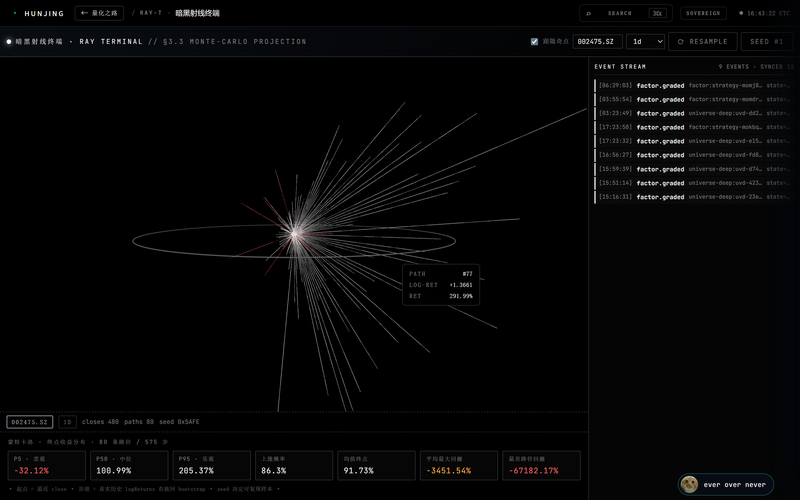Open the search box
This screenshot has height=500, width=800.
[626, 13]
